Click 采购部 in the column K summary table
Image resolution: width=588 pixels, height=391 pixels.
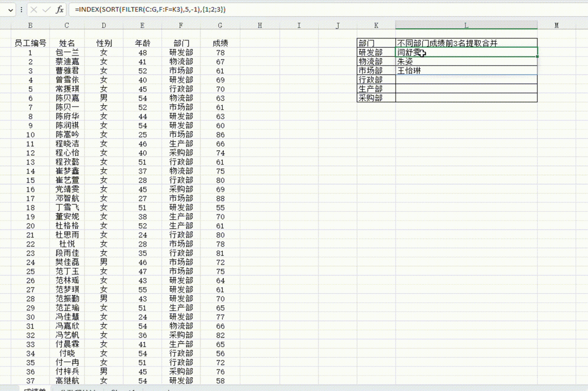click(x=376, y=98)
